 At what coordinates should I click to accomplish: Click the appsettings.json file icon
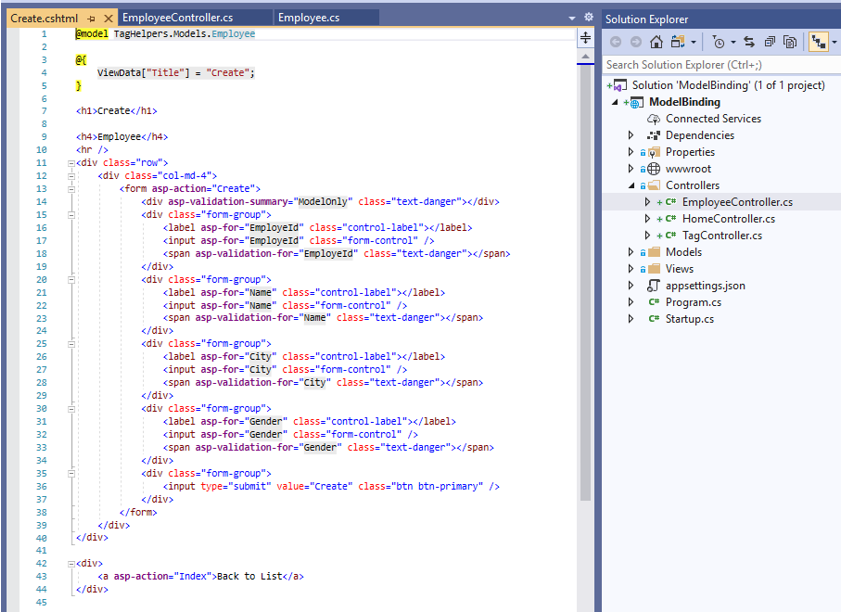click(653, 286)
